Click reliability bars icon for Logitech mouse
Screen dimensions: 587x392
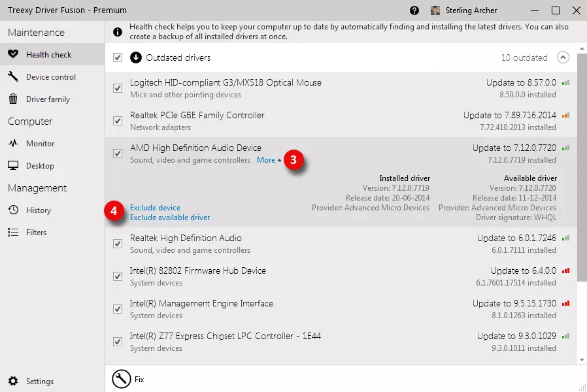(565, 83)
